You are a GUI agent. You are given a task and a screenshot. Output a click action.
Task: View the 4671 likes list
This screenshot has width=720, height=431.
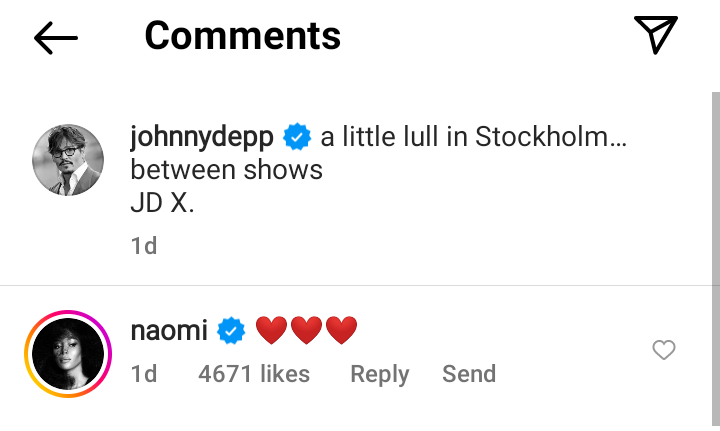pyautogui.click(x=254, y=374)
